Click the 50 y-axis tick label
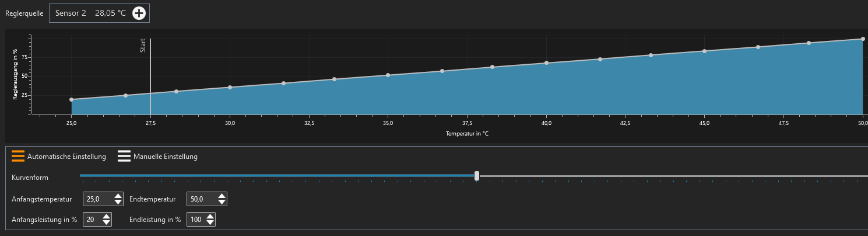 click(24, 76)
